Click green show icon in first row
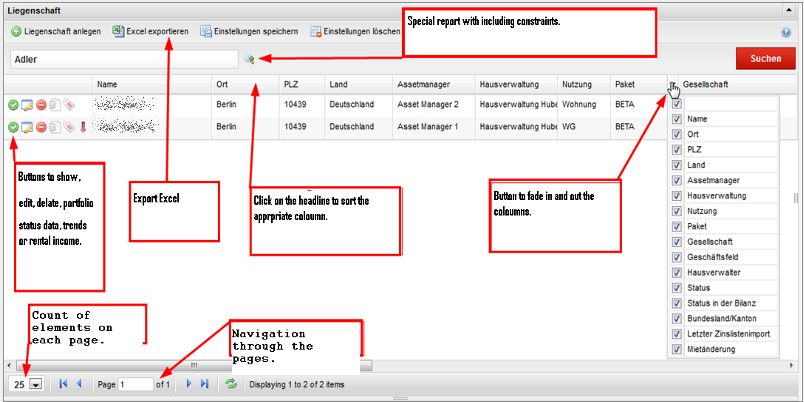This screenshot has width=804, height=402. click(x=13, y=105)
